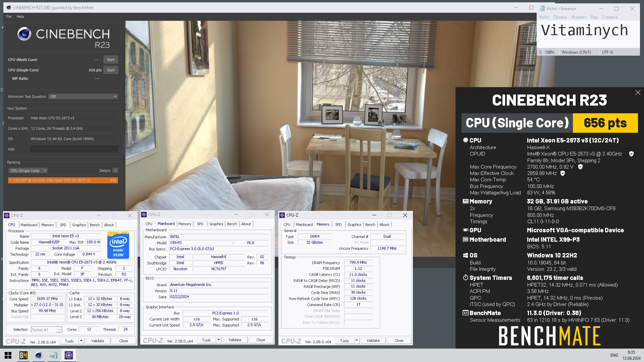Click Processor field Intel Xeon CPU E5-2673 v3

click(74, 118)
